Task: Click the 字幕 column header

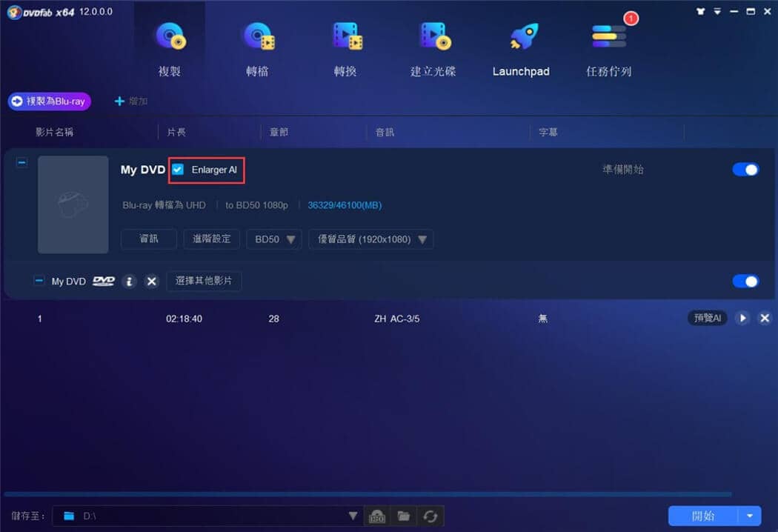Action: (x=548, y=132)
